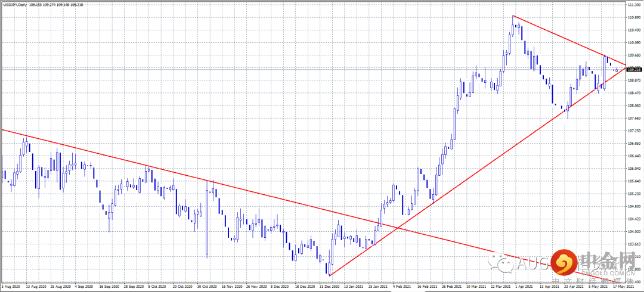The height and width of the screenshot is (292, 644).
Task: Click the USDJPY,Daily chart title text
Action: click(x=14, y=4)
